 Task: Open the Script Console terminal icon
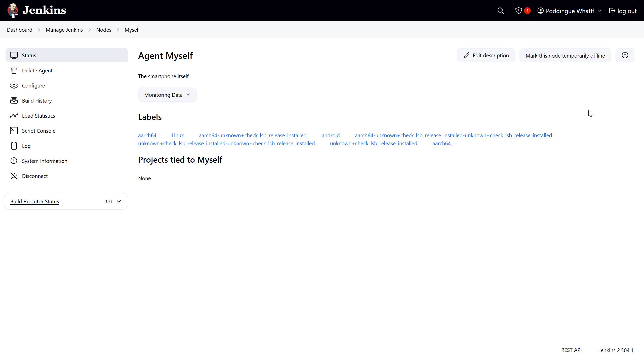click(x=14, y=130)
